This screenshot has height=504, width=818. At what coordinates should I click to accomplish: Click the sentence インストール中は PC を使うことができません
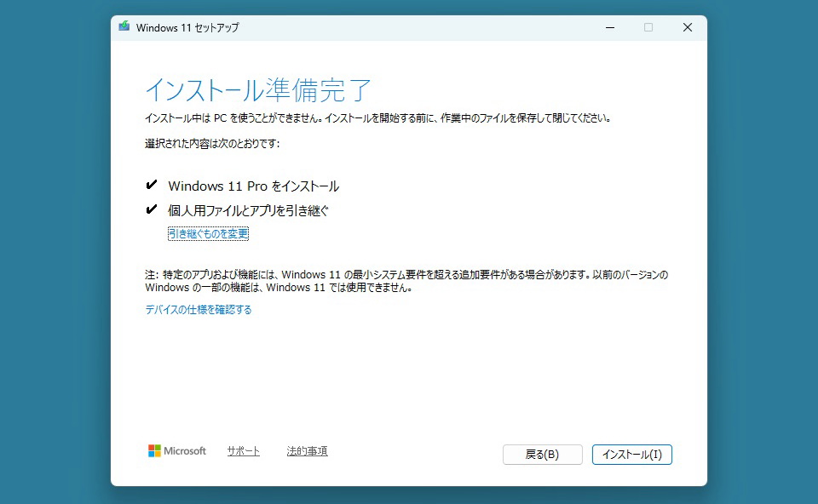(x=233, y=118)
